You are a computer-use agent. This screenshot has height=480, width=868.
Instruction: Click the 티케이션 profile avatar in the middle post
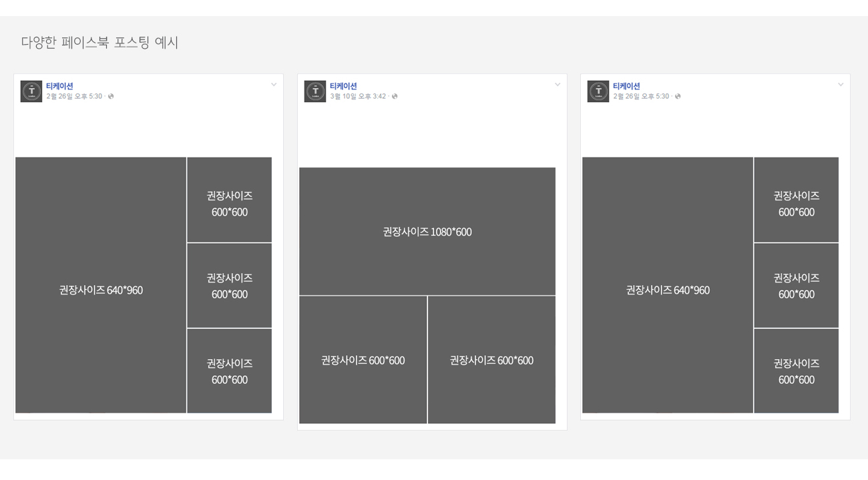tap(315, 91)
